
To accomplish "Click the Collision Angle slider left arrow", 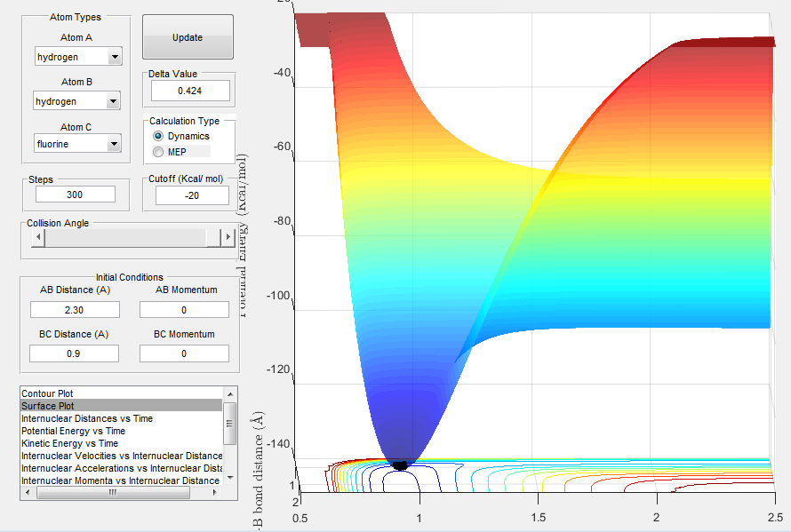I will point(37,238).
